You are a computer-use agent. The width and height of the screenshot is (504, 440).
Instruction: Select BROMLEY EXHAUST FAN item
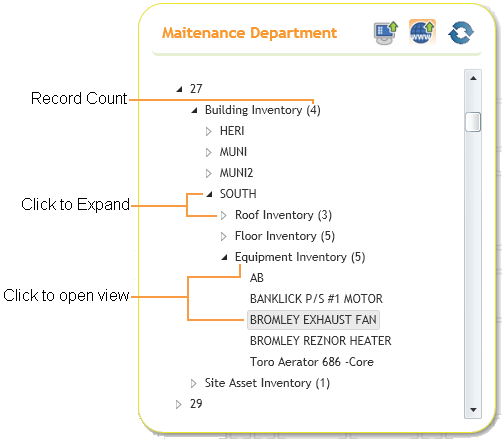(x=313, y=320)
